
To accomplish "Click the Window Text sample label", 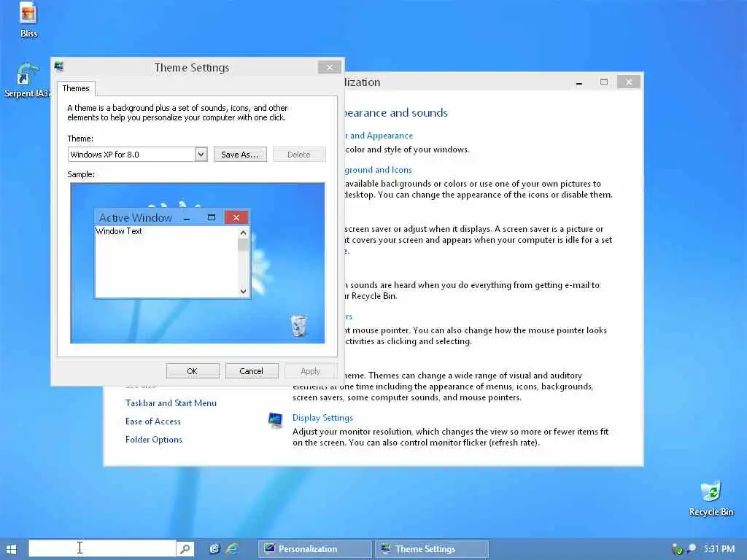I will pos(119,231).
